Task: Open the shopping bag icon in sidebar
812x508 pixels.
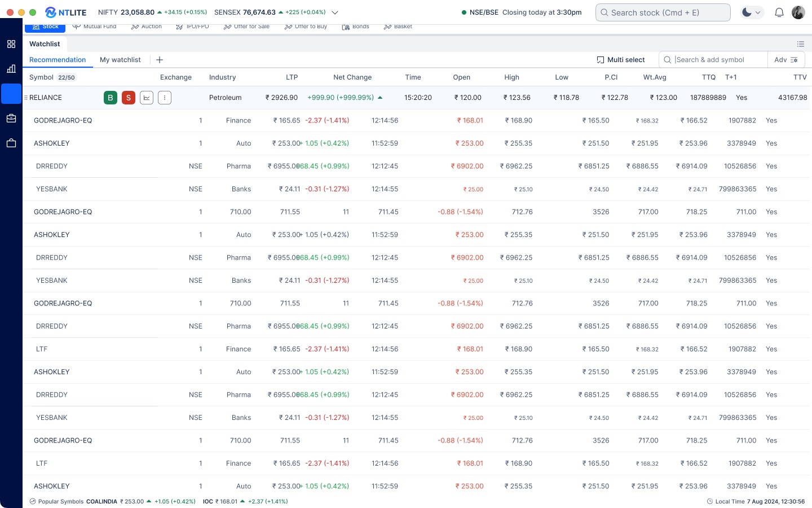Action: (x=11, y=143)
